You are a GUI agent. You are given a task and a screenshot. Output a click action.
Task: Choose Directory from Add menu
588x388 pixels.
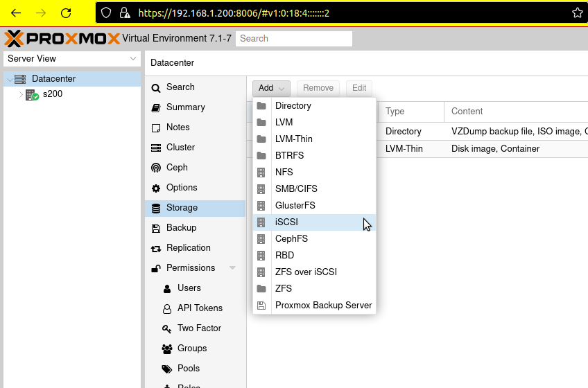tap(314, 106)
